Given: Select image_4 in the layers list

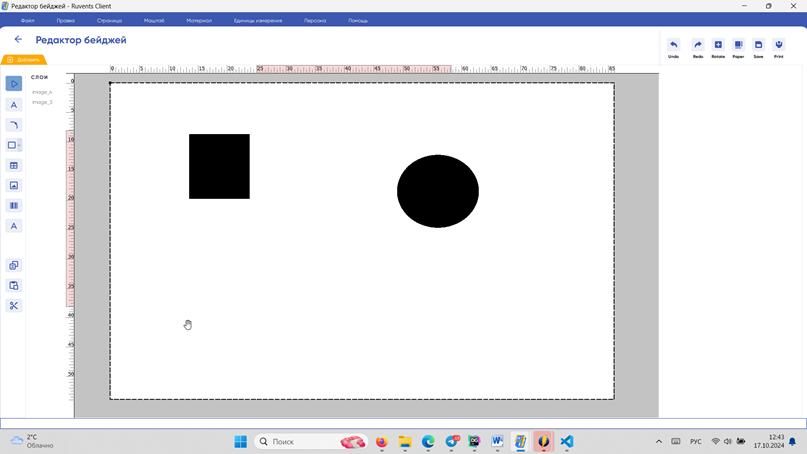Looking at the screenshot, I should click(42, 92).
